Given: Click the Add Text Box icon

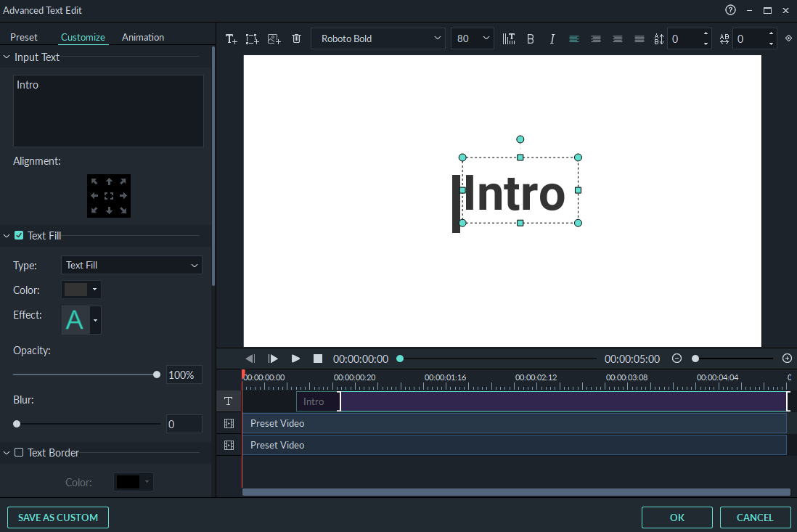Looking at the screenshot, I should coord(252,38).
